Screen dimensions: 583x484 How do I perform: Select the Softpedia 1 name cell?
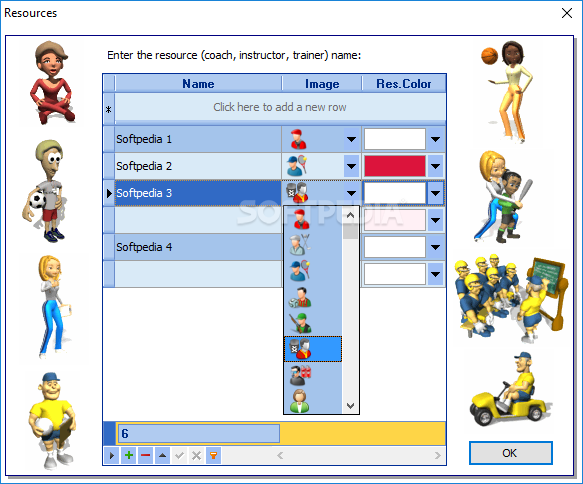pos(198,139)
